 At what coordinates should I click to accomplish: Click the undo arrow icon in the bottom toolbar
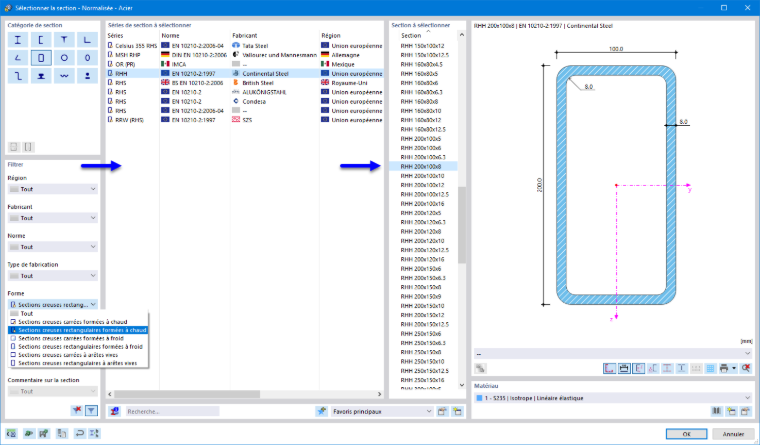[79, 433]
